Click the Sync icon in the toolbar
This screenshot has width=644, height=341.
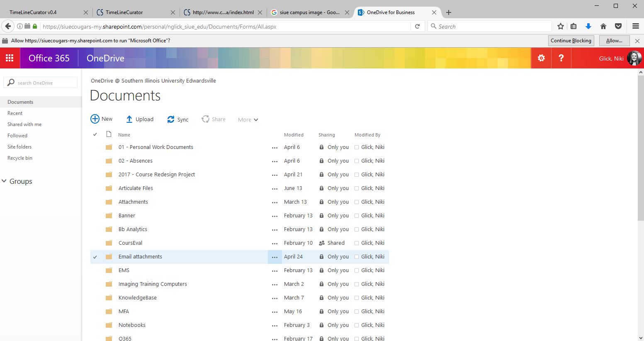pyautogui.click(x=171, y=119)
